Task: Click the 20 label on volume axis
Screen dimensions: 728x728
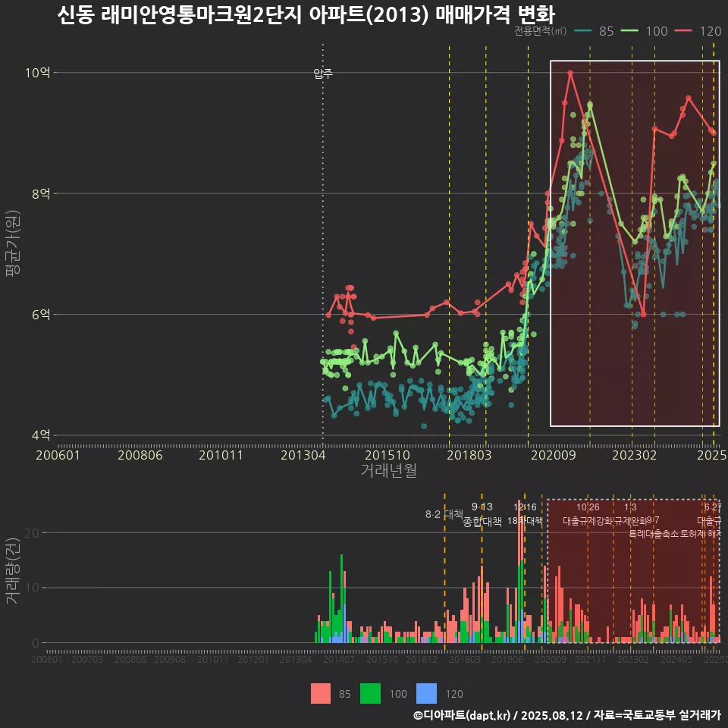Action: click(x=32, y=533)
